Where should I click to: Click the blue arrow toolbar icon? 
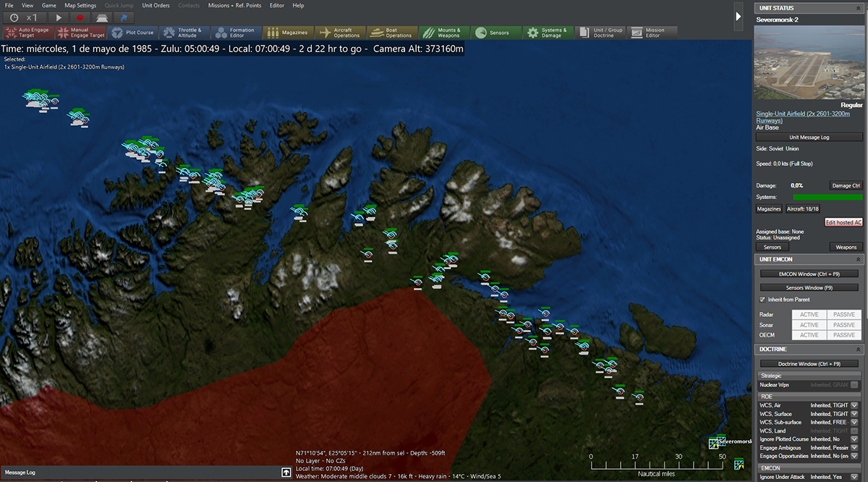(124, 17)
